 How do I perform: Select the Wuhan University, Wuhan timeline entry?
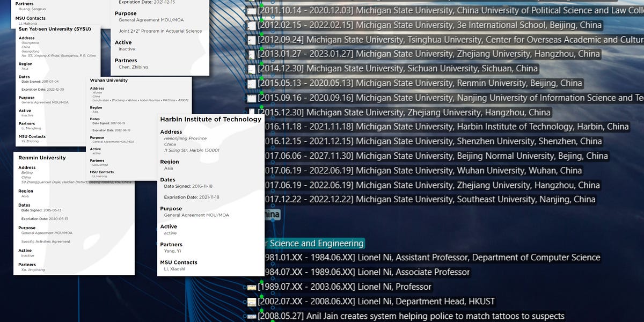tap(423, 171)
